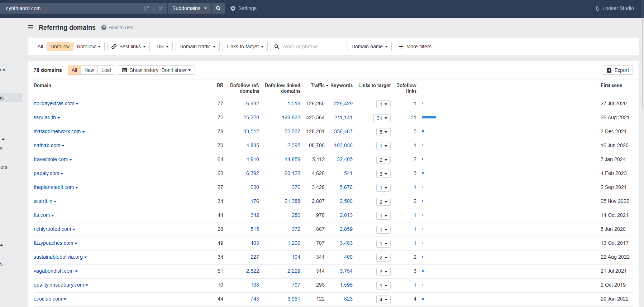The width and height of the screenshot is (644, 307).
Task: Expand papaly.com domain options caret
Action: click(x=62, y=174)
